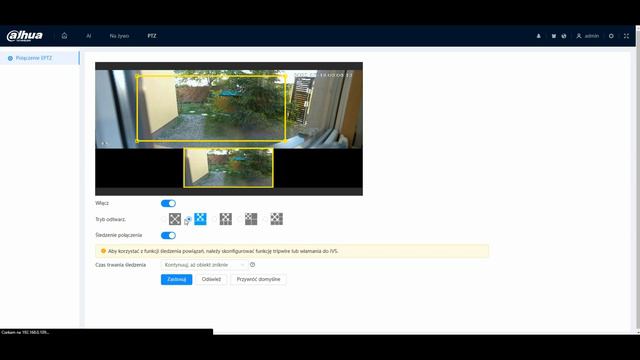
Task: Click the timestamp overlay in the video
Action: point(324,75)
